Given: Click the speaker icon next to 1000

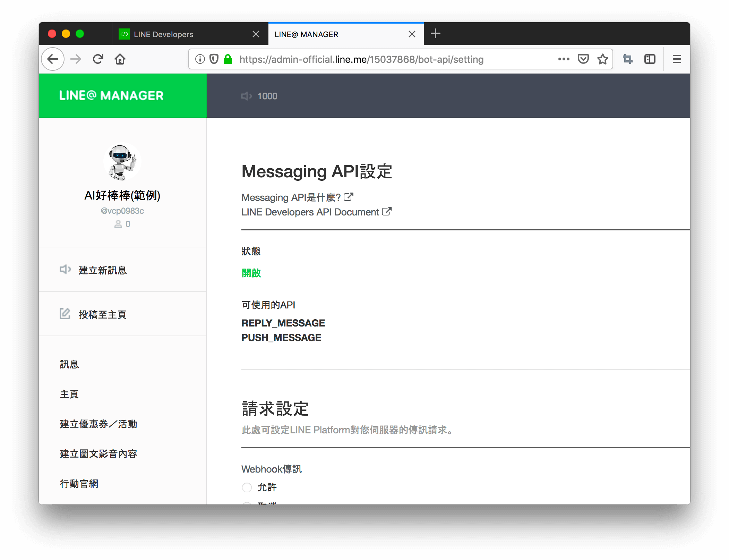Looking at the screenshot, I should [246, 96].
